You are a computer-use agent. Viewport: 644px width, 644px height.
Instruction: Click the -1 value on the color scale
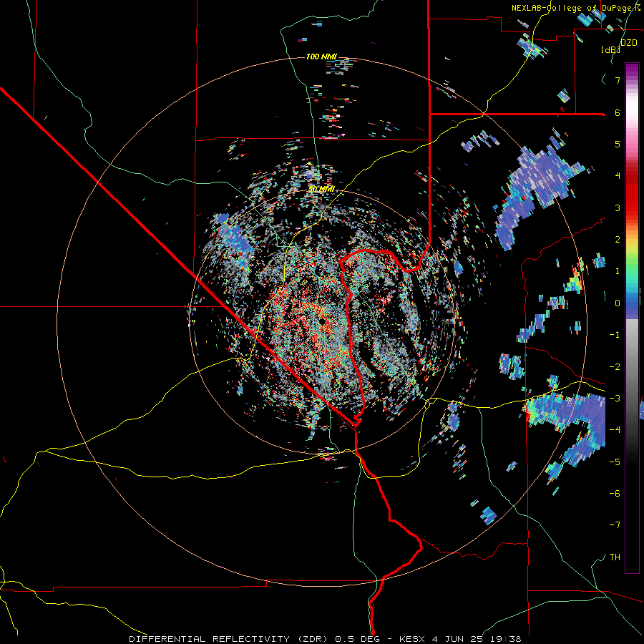[615, 335]
